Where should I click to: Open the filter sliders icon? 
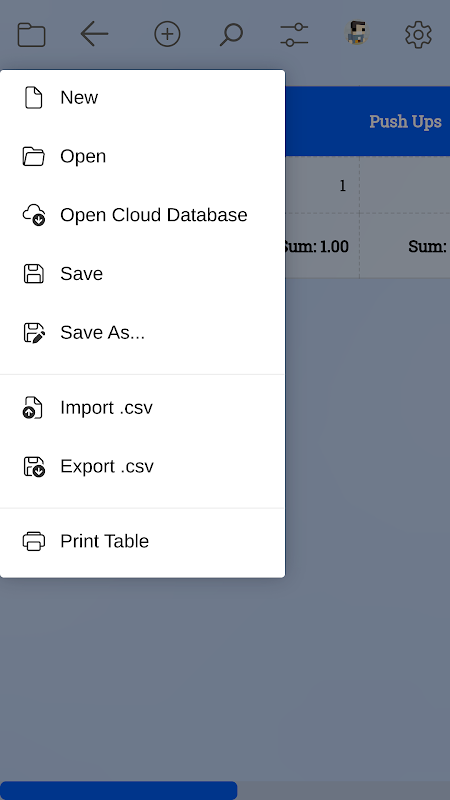coord(294,35)
